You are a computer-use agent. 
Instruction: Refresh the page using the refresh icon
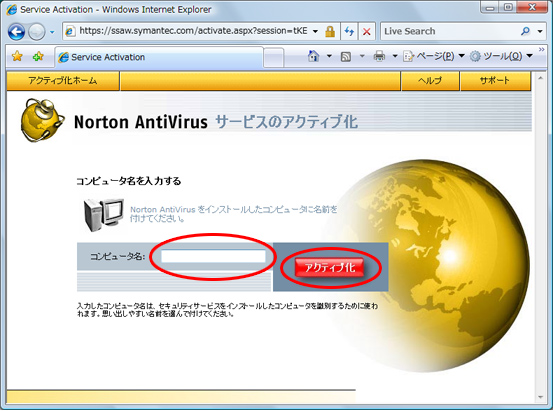(349, 31)
